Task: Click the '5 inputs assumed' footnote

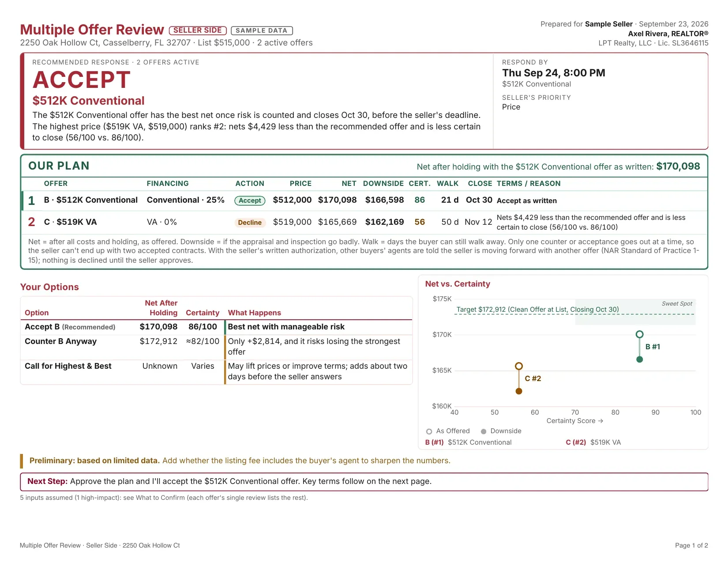Action: click(164, 498)
